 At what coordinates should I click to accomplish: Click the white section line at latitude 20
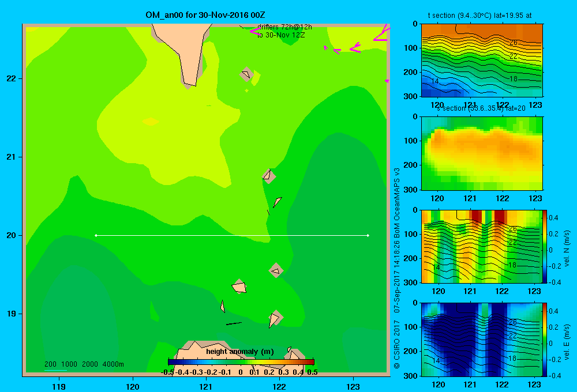click(x=232, y=235)
